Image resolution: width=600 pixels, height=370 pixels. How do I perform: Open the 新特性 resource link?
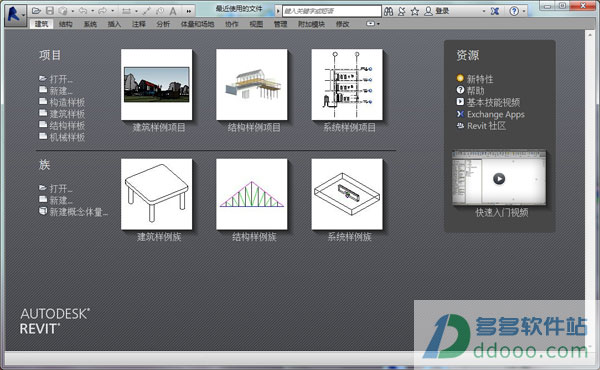[480, 79]
